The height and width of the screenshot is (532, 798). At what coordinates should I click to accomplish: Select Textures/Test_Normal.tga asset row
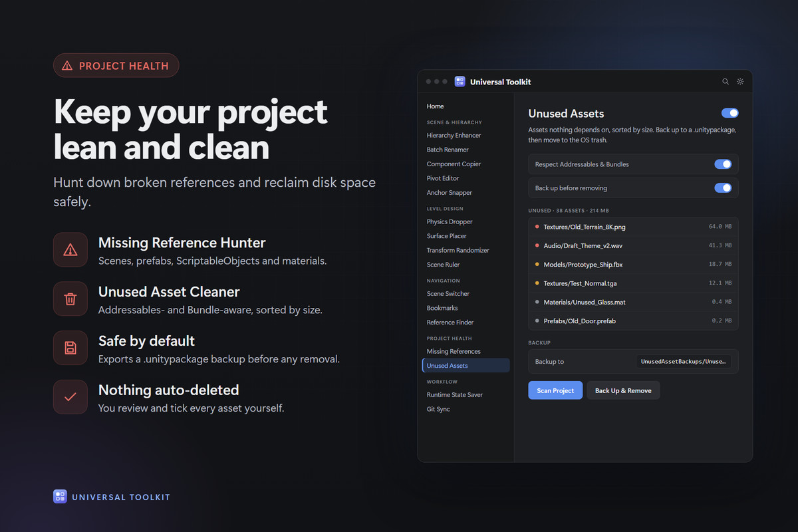click(x=633, y=283)
